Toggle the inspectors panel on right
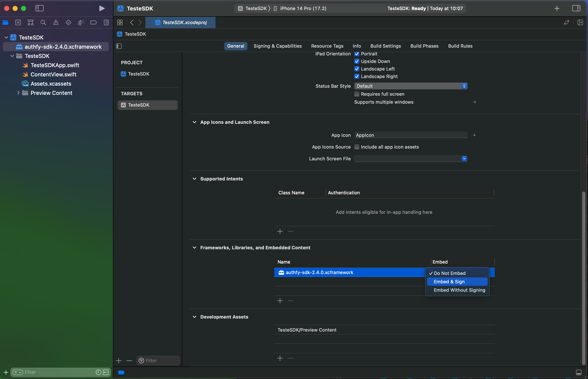Viewport: 588px width, 379px height. [x=576, y=8]
